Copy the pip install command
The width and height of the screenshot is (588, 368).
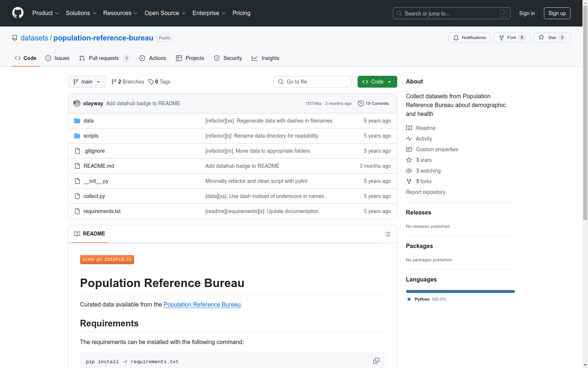coord(376,361)
